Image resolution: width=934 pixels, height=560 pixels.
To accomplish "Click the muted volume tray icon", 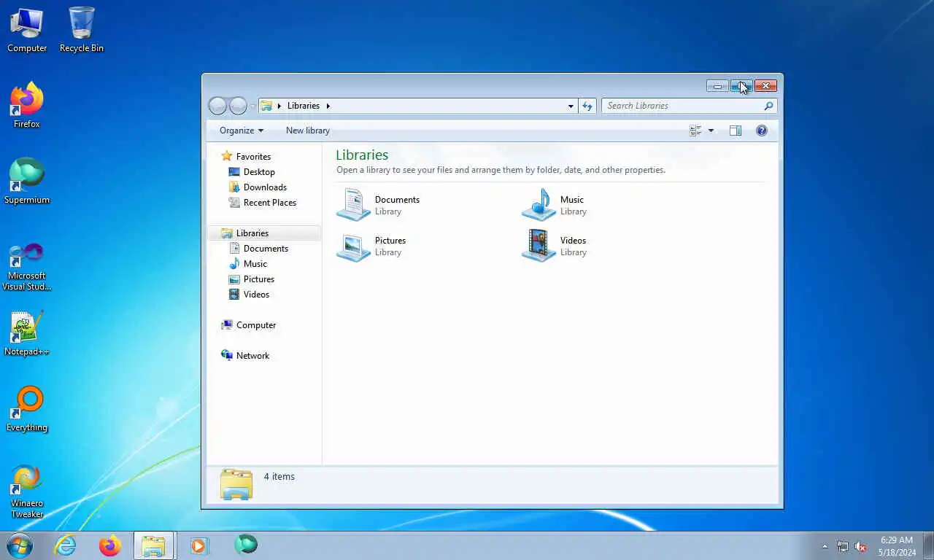I will 860,546.
